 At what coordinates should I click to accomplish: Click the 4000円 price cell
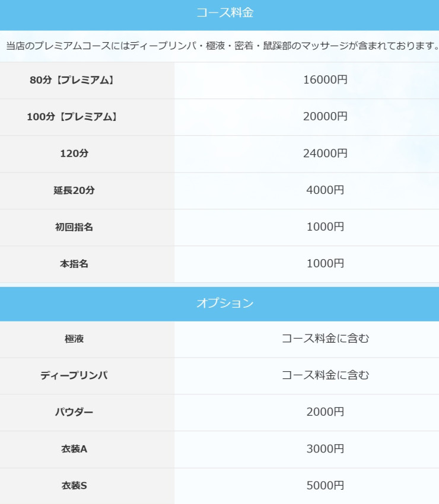coord(325,190)
